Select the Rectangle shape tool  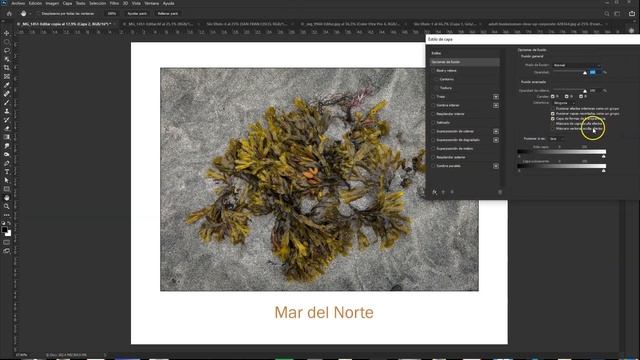(7, 189)
